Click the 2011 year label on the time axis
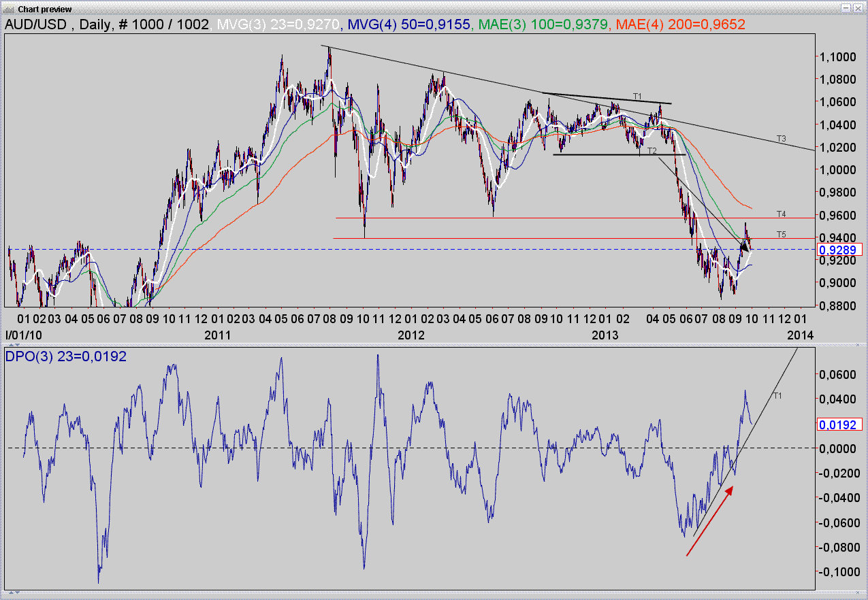The image size is (868, 600). (218, 335)
